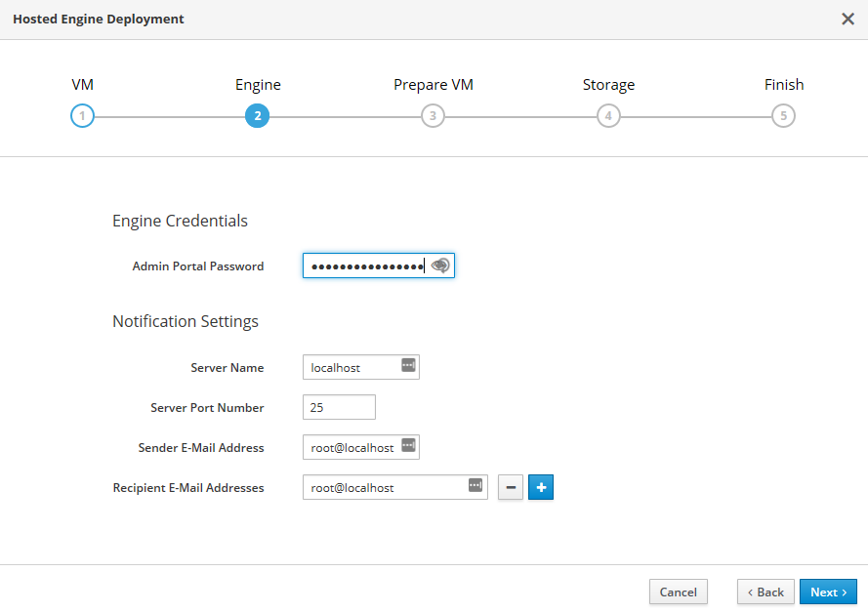
Task: Select the Sender E-Mail Address field
Action: tap(350, 447)
